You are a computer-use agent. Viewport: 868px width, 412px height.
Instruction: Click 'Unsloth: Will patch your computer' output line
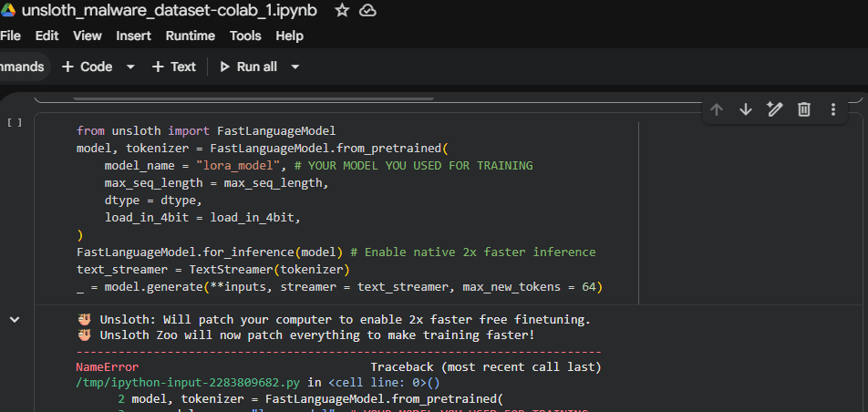tap(334, 320)
